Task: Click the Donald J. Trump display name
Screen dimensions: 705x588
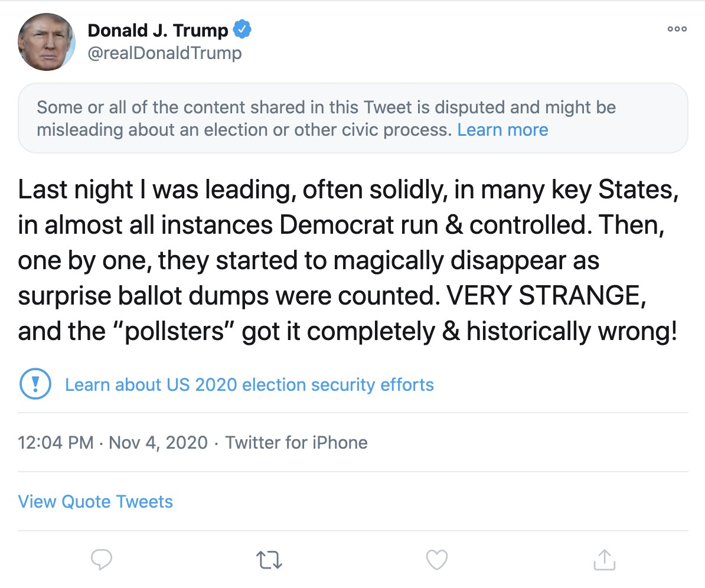Action: (158, 30)
